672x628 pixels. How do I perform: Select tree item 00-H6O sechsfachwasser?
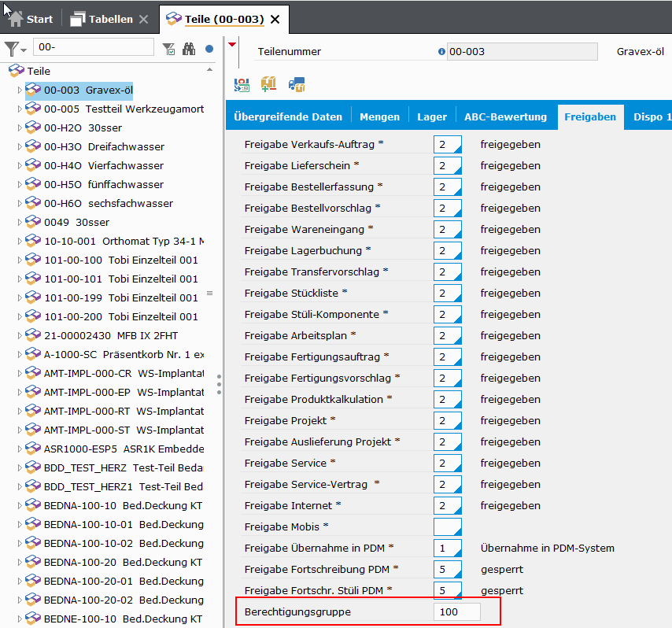click(x=109, y=203)
